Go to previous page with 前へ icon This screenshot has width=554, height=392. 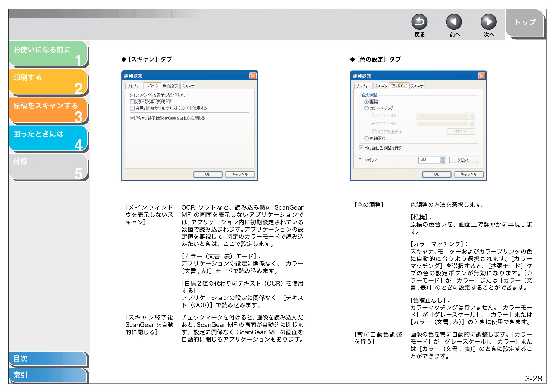tap(454, 22)
